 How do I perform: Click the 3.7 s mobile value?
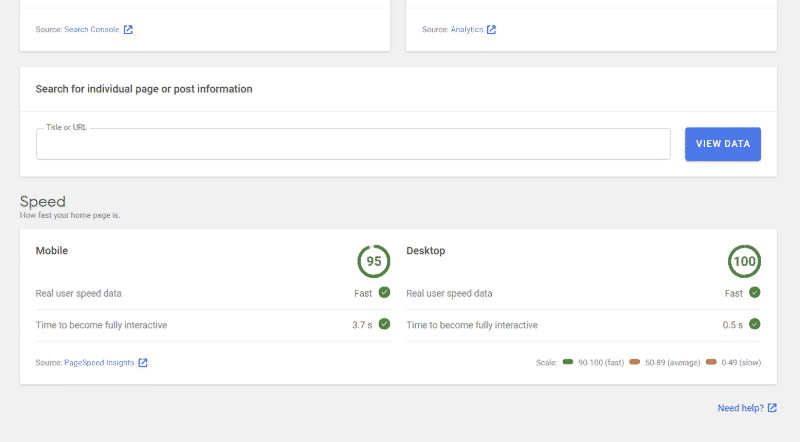[x=362, y=325]
